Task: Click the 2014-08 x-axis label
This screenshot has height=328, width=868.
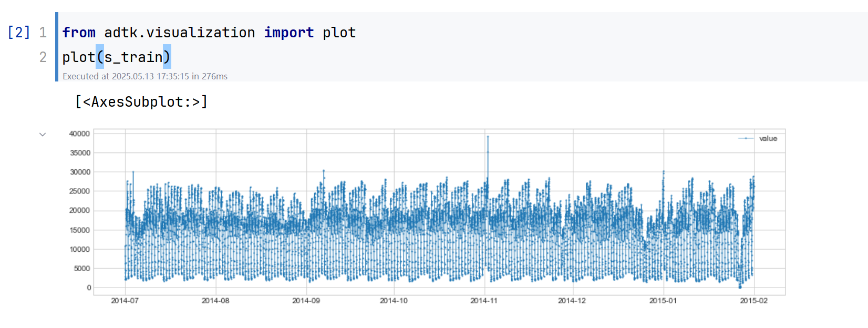Action: click(215, 301)
